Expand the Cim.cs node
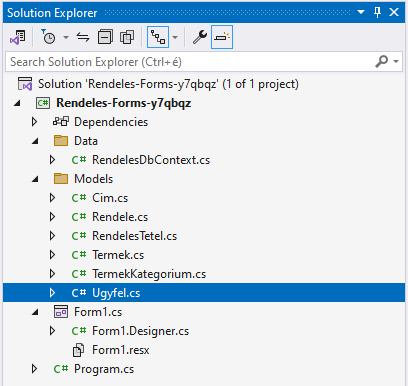The image size is (408, 386). 52,198
